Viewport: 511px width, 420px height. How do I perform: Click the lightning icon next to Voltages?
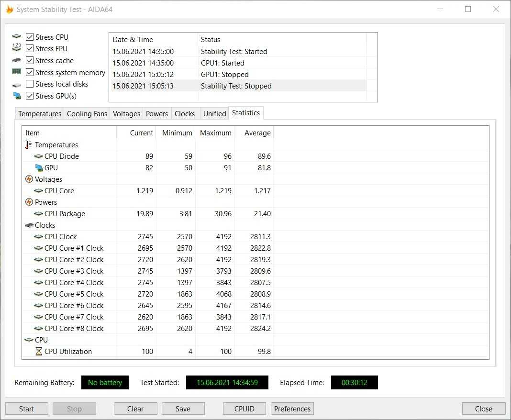(29, 179)
